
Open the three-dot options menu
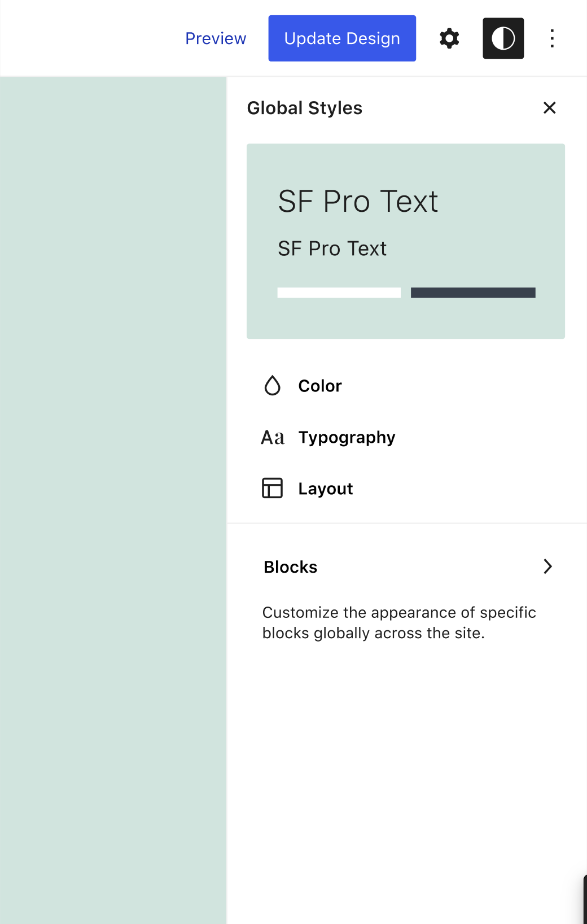point(552,38)
